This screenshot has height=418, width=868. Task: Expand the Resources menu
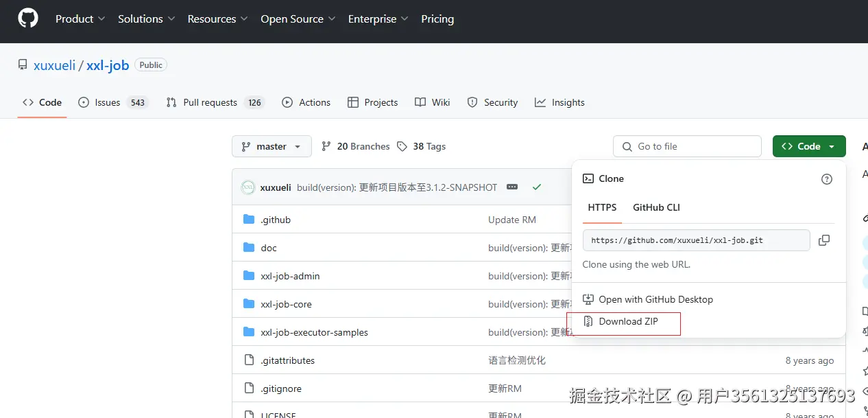(x=217, y=19)
